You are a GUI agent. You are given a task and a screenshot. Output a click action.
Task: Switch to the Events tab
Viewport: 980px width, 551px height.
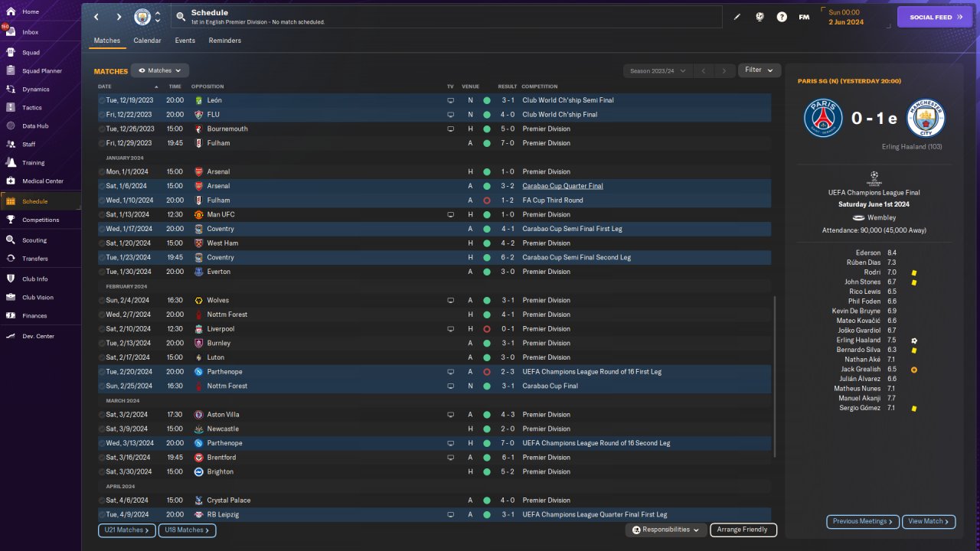click(185, 41)
